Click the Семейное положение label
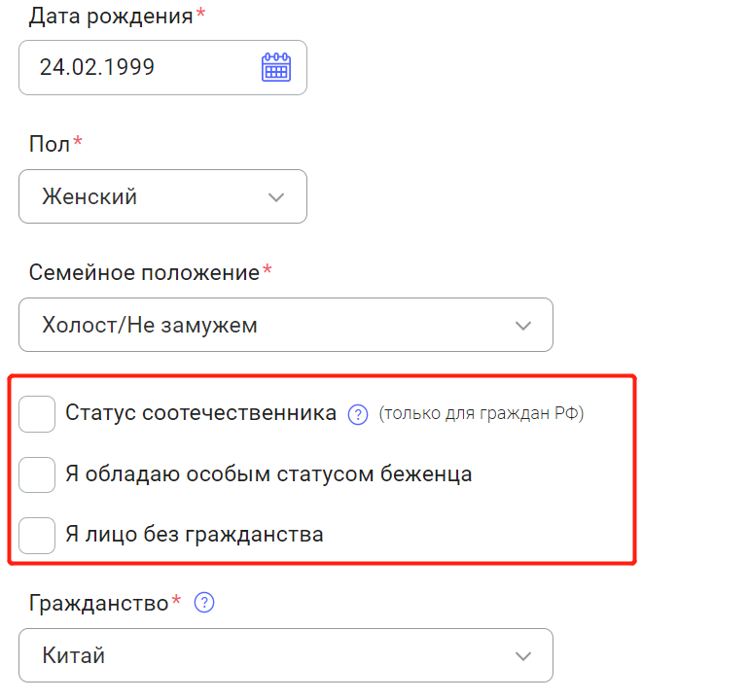Viewport: 749px width, 700px height. pyautogui.click(x=144, y=272)
